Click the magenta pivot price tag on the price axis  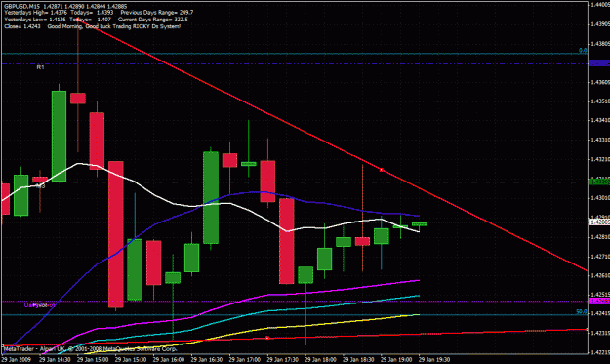(599, 301)
